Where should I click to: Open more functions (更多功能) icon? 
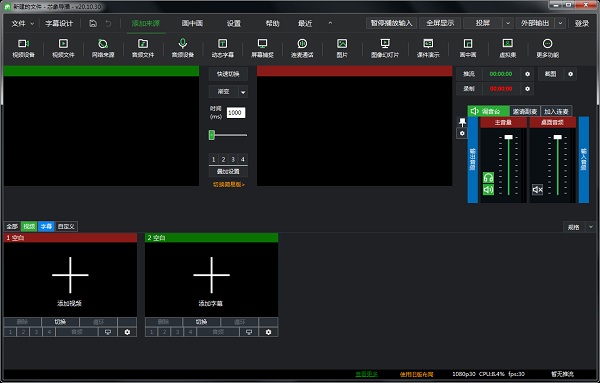tap(547, 48)
